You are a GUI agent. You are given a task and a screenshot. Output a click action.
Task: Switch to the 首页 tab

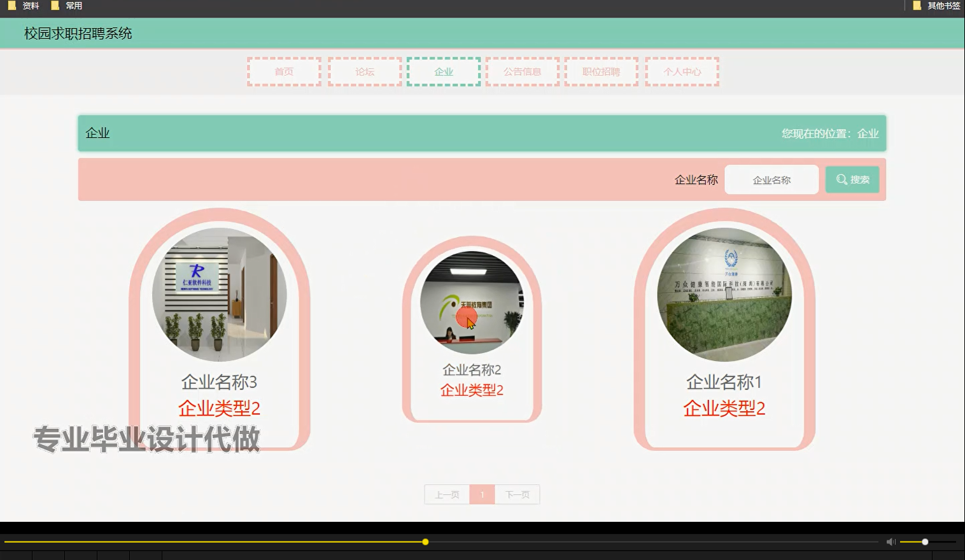click(x=283, y=71)
